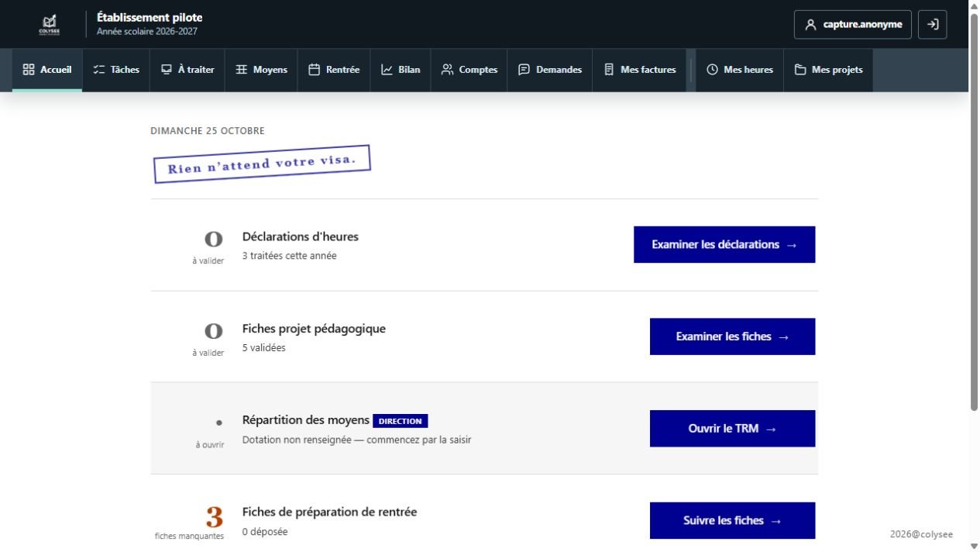Image resolution: width=980 pixels, height=552 pixels.
Task: Click the '3 traitées cette année' text
Action: click(x=290, y=256)
